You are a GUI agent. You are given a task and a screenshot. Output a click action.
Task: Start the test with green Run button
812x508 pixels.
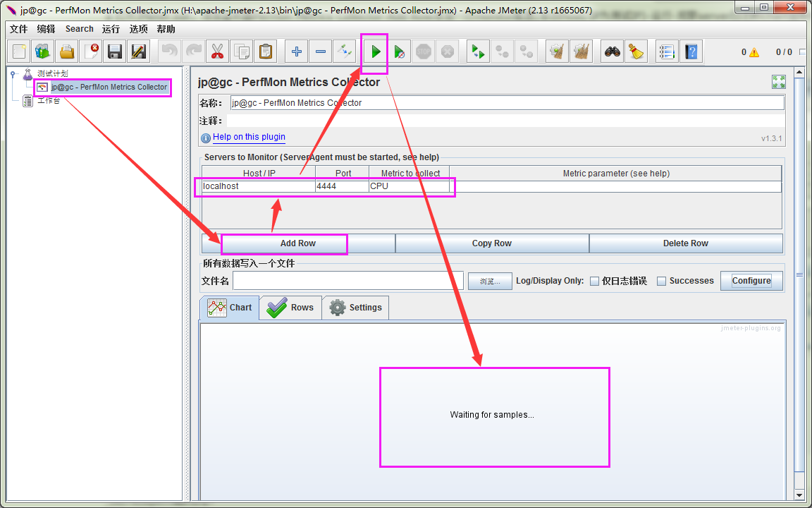tap(376, 52)
